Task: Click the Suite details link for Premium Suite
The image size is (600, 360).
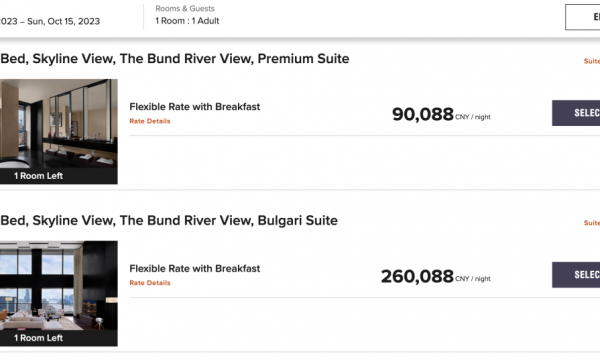Action: tap(592, 61)
